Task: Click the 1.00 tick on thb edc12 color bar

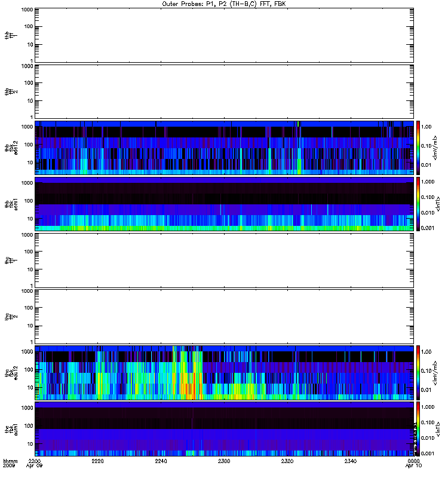Action: [426, 127]
